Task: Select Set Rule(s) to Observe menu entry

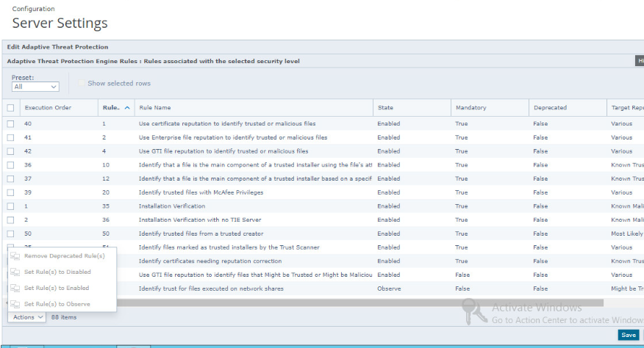Action: (x=57, y=304)
